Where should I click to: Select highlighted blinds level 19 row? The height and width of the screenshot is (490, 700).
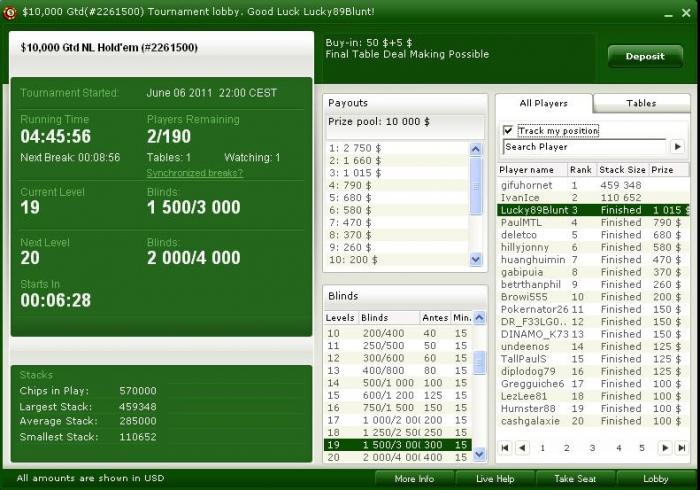tap(398, 445)
